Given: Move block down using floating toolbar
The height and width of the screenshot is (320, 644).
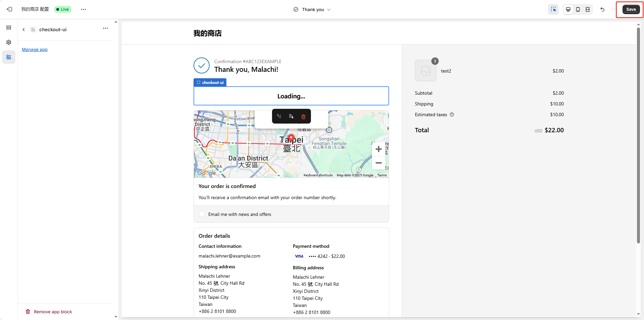Looking at the screenshot, I should [291, 117].
